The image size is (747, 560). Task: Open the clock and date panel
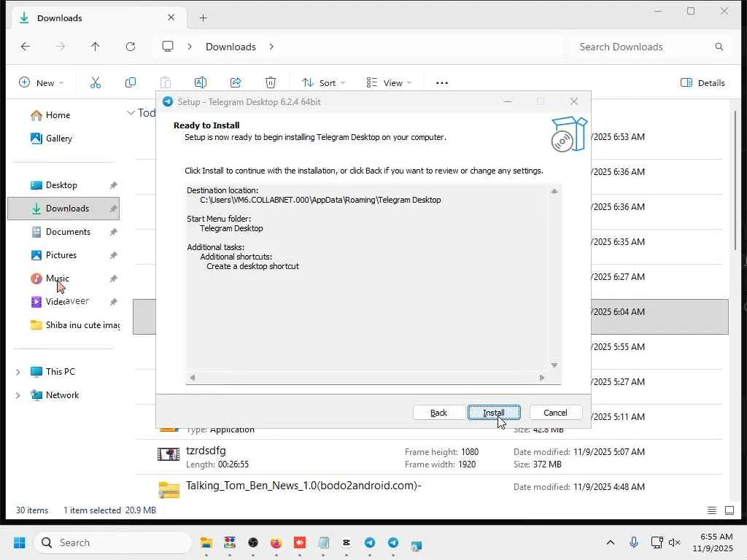[x=713, y=542]
